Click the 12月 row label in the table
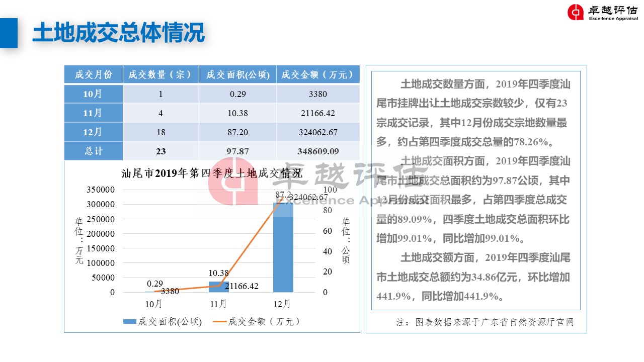The height and width of the screenshot is (362, 644). pyautogui.click(x=93, y=132)
